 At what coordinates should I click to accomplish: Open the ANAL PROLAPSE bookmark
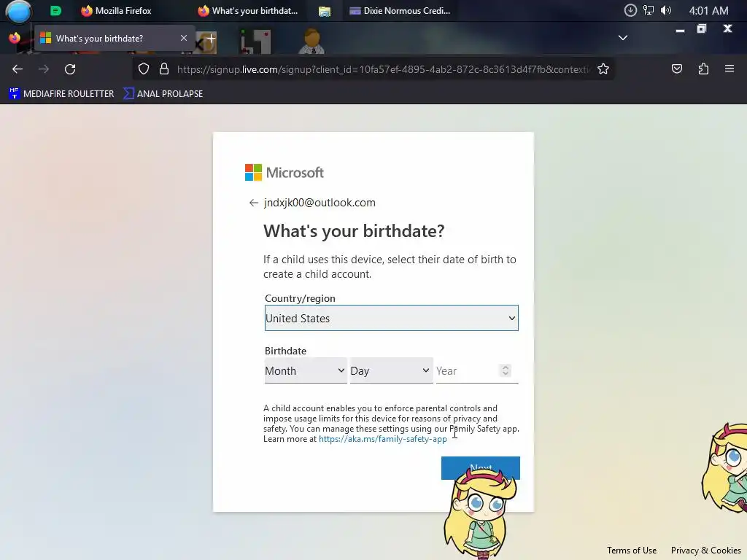point(163,94)
